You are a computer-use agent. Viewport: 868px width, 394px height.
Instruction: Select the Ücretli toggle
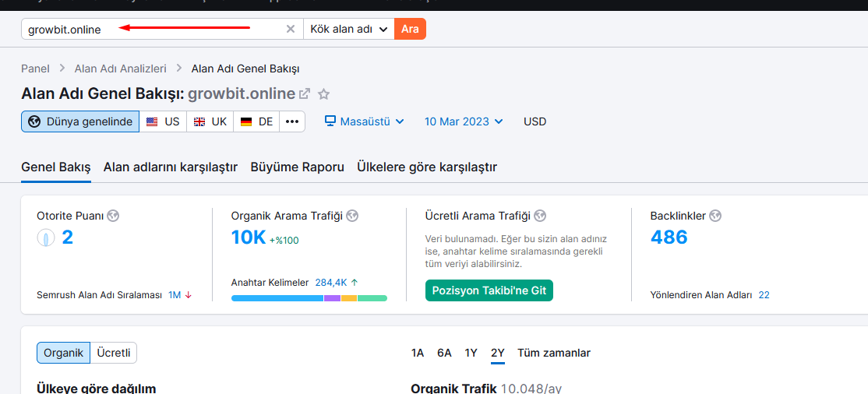tap(114, 353)
